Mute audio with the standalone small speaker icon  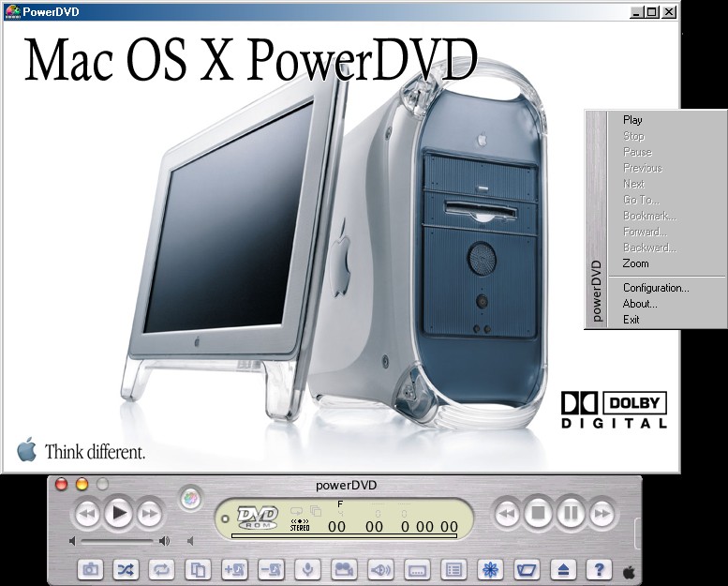pyautogui.click(x=190, y=541)
